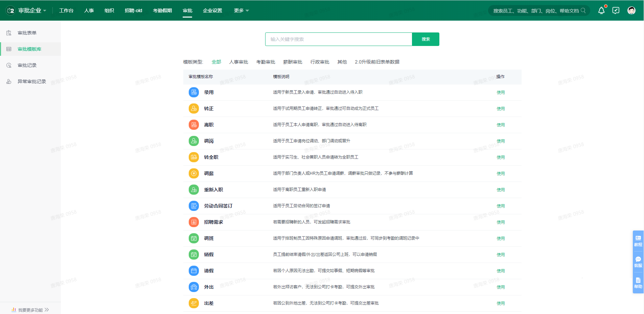
Task: Open the 教程 floating panel
Action: coord(638,241)
